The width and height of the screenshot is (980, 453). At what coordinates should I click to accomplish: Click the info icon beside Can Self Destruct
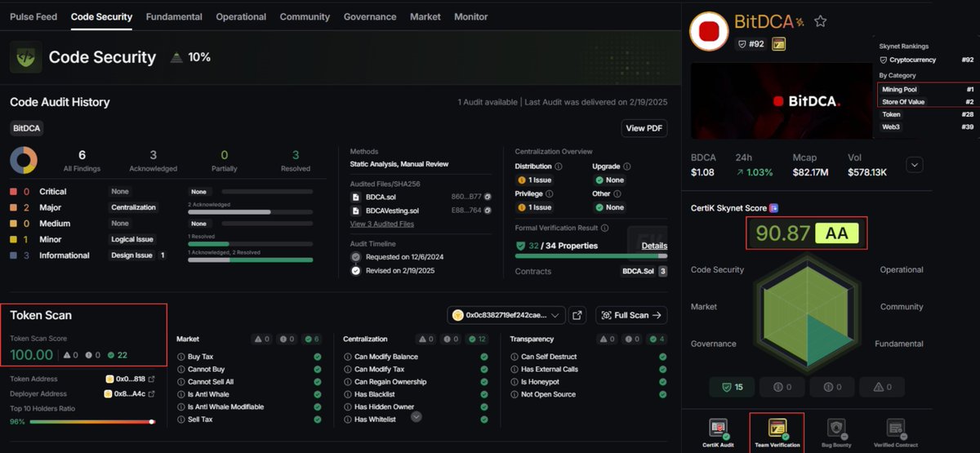[514, 357]
